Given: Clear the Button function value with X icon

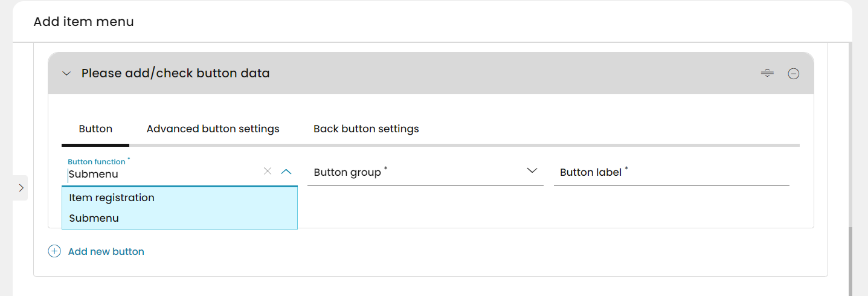Looking at the screenshot, I should pyautogui.click(x=268, y=172).
